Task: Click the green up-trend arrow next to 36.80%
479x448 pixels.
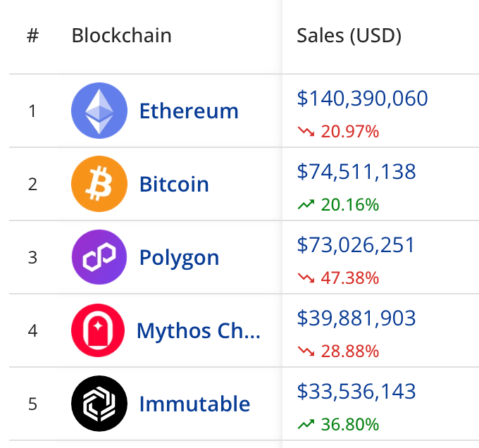Action: (x=306, y=424)
